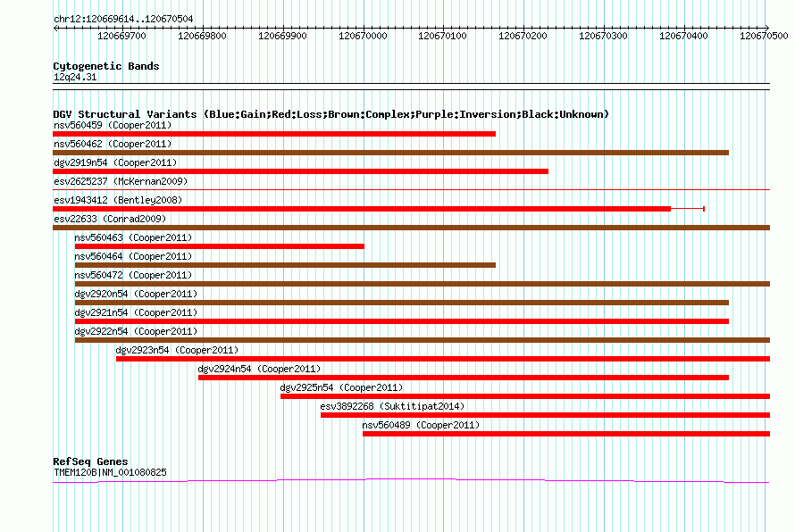The height and width of the screenshot is (532, 795).
Task: Click red bar beneath dgv2924n54
Action: (x=464, y=378)
